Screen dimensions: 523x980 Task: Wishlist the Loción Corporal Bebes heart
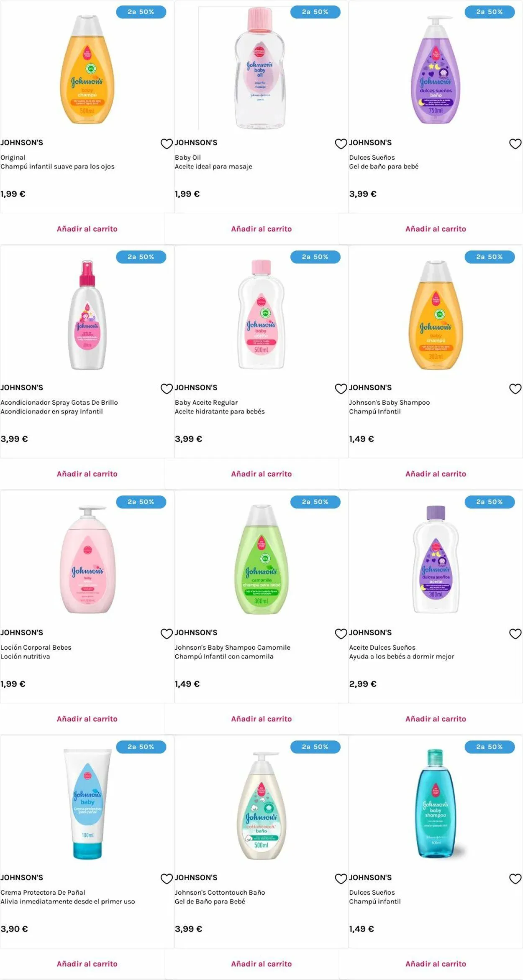click(x=167, y=634)
